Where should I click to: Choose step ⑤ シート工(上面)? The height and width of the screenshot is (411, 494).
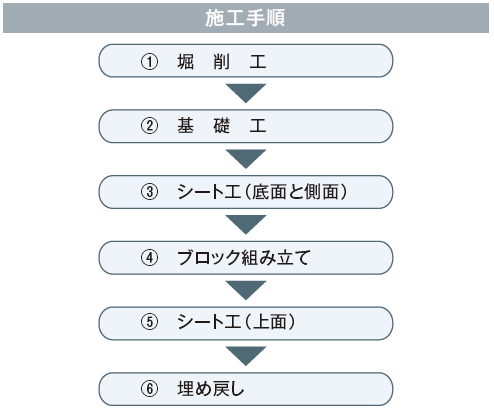click(x=246, y=323)
